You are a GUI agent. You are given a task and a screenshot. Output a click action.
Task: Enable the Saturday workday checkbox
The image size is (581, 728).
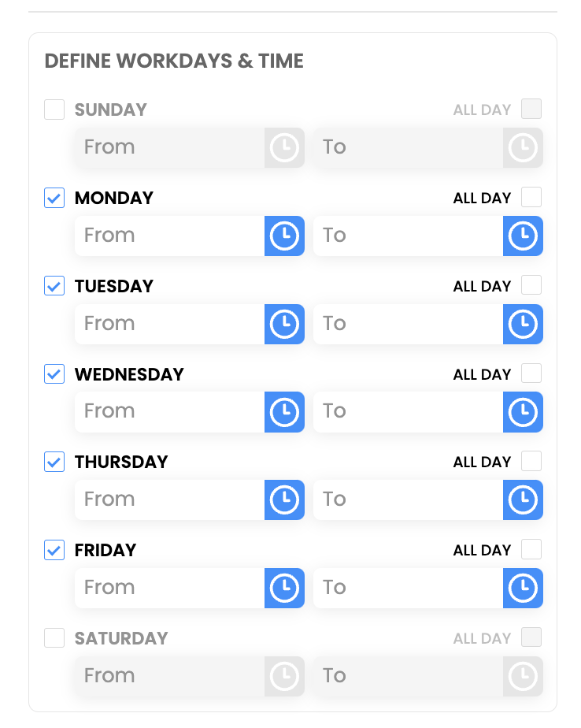point(54,638)
